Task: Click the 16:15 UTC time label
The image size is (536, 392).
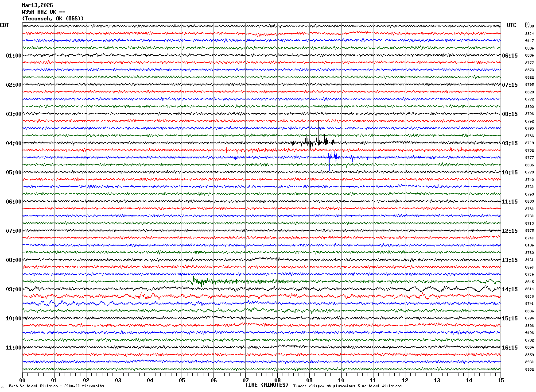Action: point(510,348)
